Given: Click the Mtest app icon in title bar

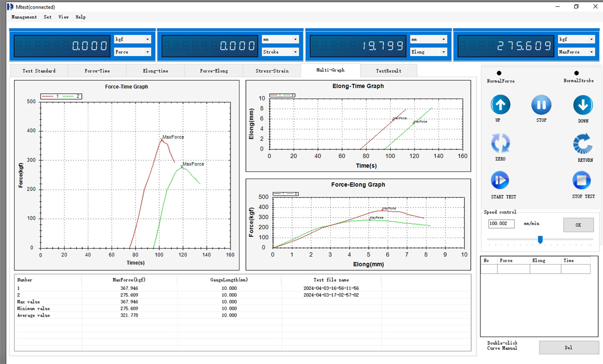Looking at the screenshot, I should [x=10, y=7].
